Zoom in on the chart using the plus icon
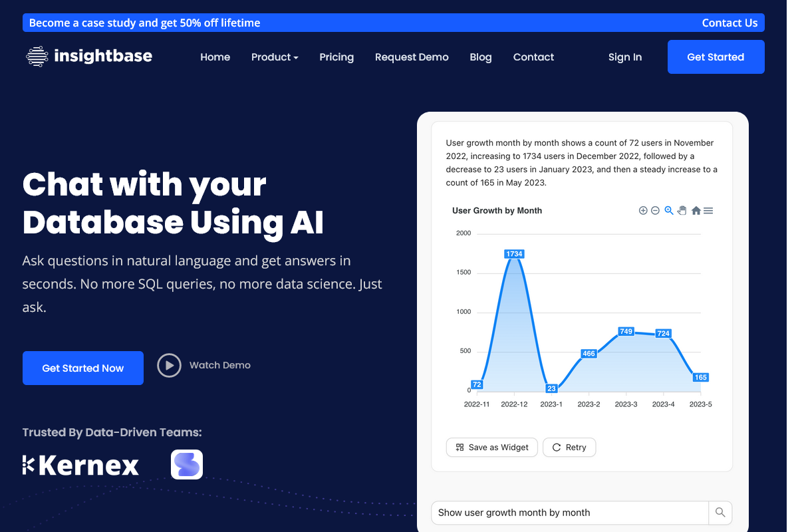The height and width of the screenshot is (532, 798). tap(643, 210)
